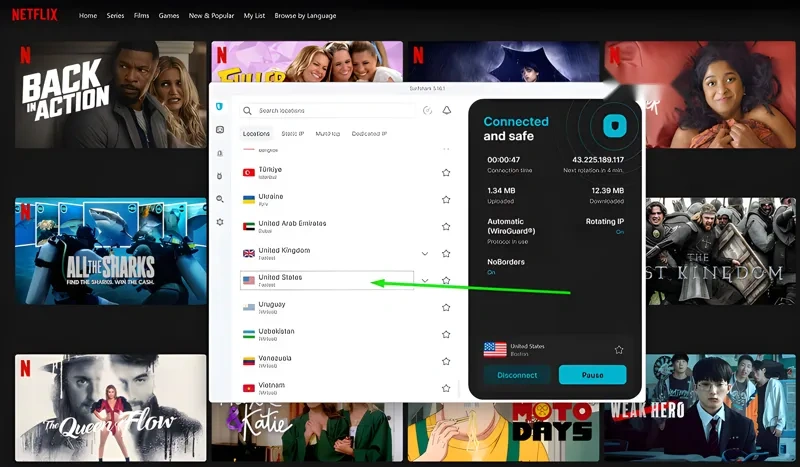800x467 pixels.
Task: Open Netflix Films menu
Action: tap(141, 16)
